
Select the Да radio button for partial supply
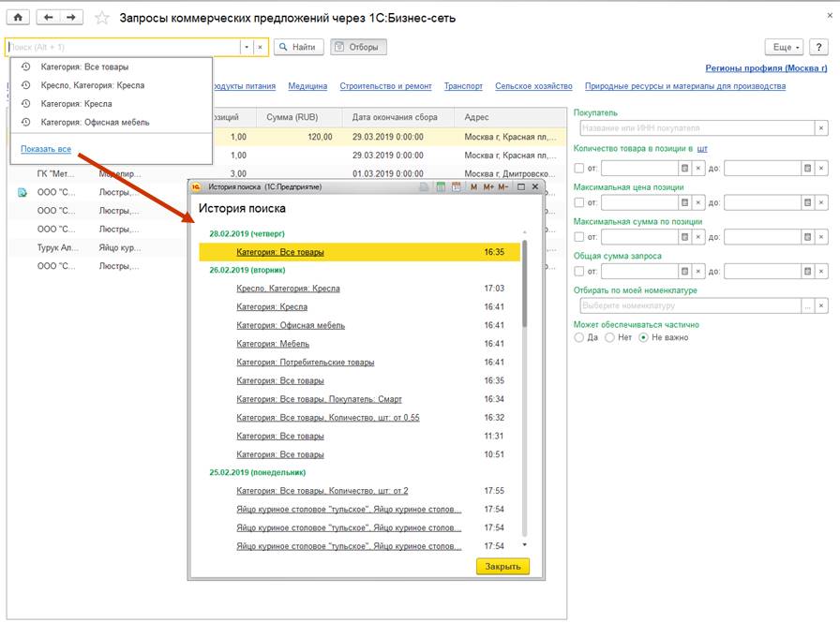pyautogui.click(x=578, y=337)
